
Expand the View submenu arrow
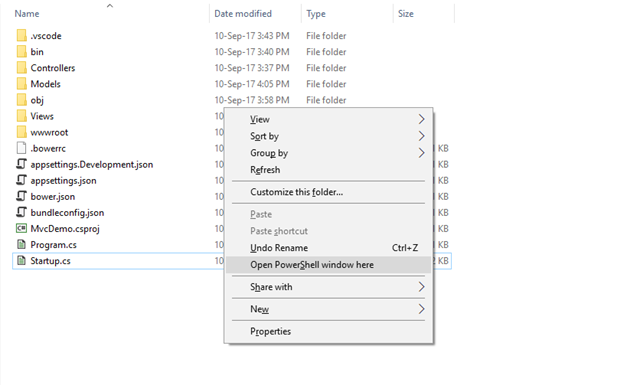(421, 119)
